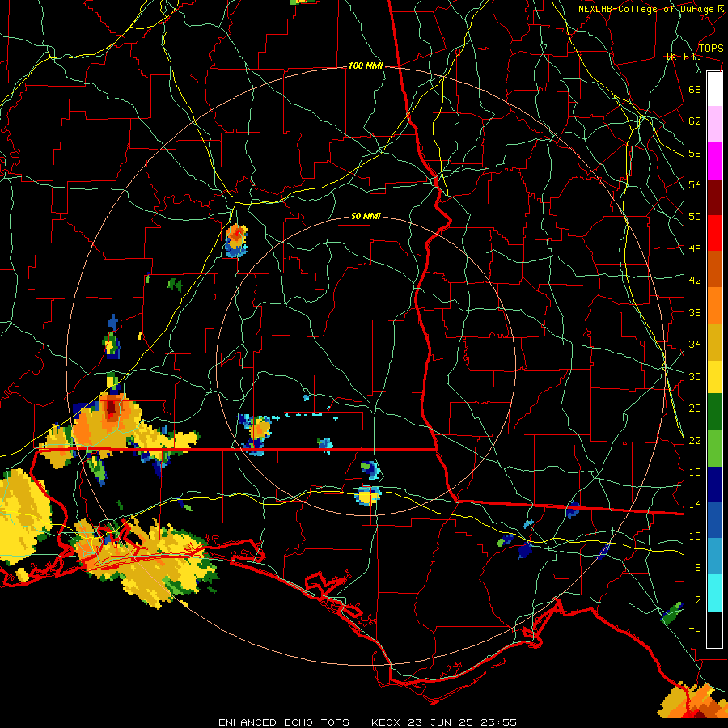Screen dimensions: 728x728
Task: Click the legend value '2'
Action: point(698,600)
